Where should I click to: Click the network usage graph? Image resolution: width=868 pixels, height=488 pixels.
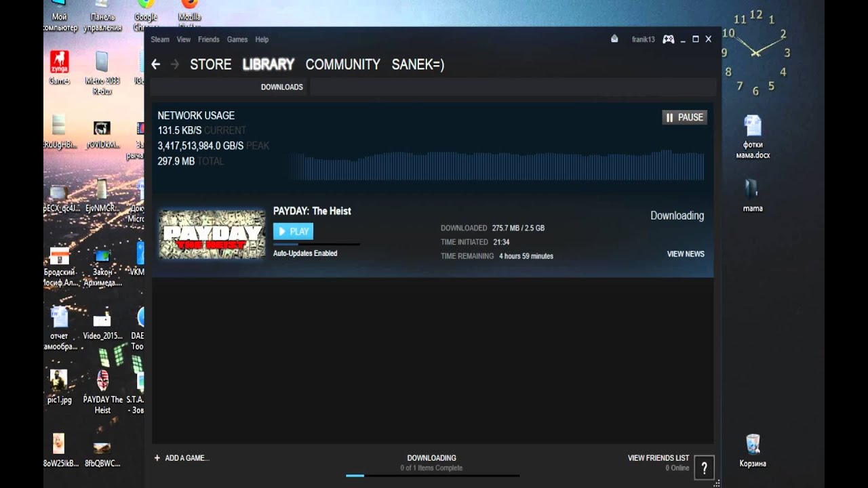point(497,165)
